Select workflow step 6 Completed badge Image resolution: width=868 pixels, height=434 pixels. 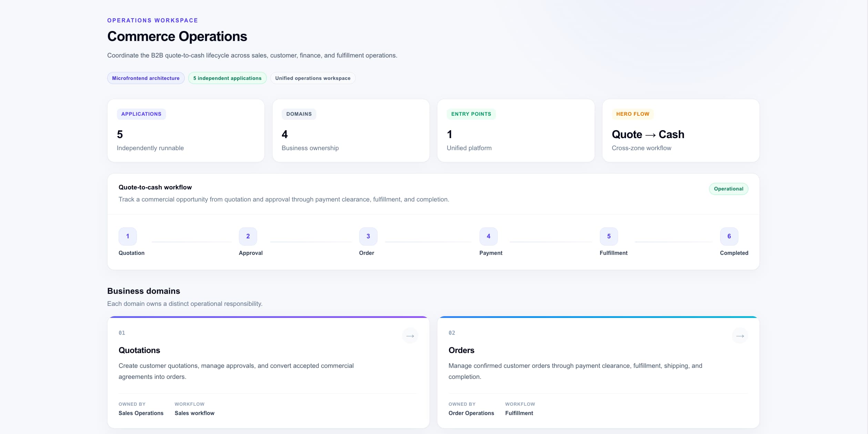pyautogui.click(x=729, y=236)
